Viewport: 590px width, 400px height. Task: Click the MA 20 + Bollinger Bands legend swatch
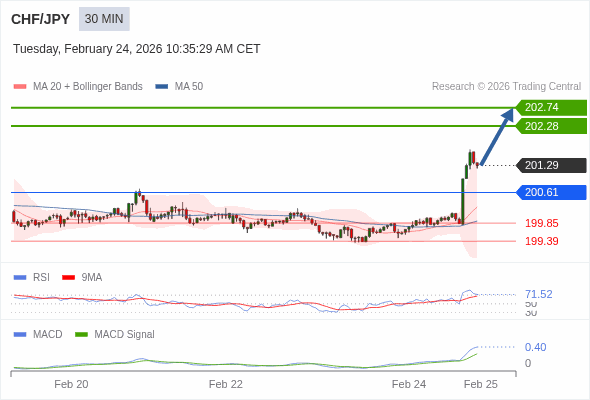(x=20, y=87)
